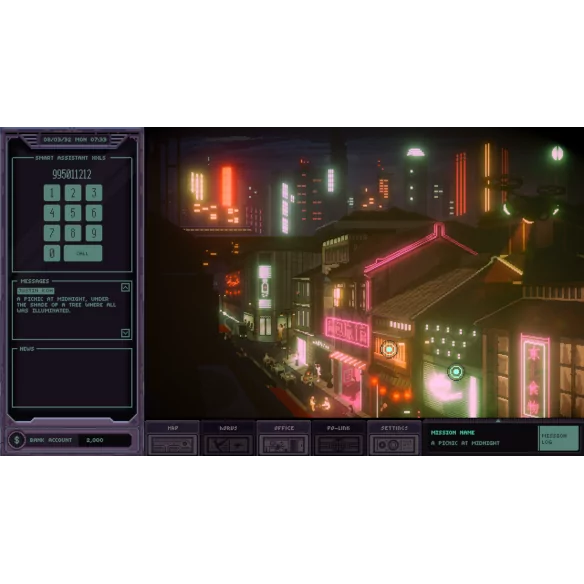Go to the Office tab
This screenshot has width=584, height=584.
pyautogui.click(x=283, y=438)
